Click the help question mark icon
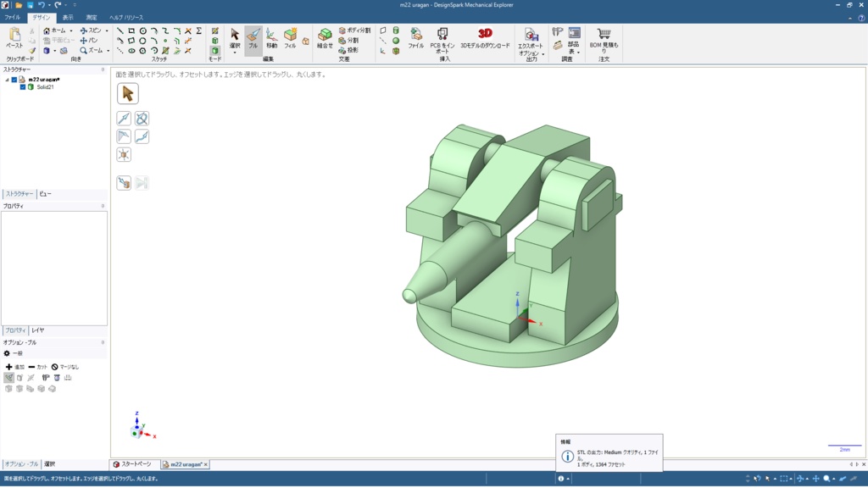The height and width of the screenshot is (488, 868). 861,18
